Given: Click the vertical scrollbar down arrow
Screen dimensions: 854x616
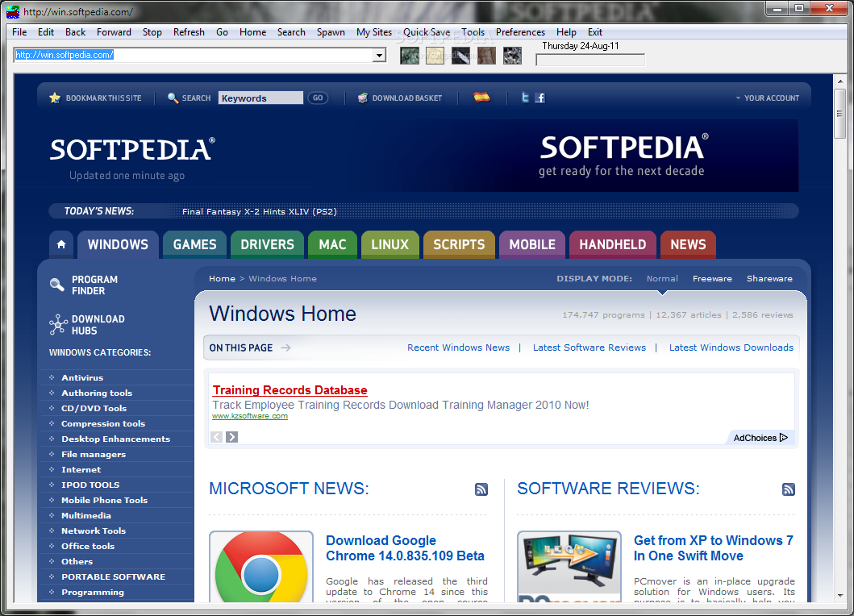Looking at the screenshot, I should 840,596.
